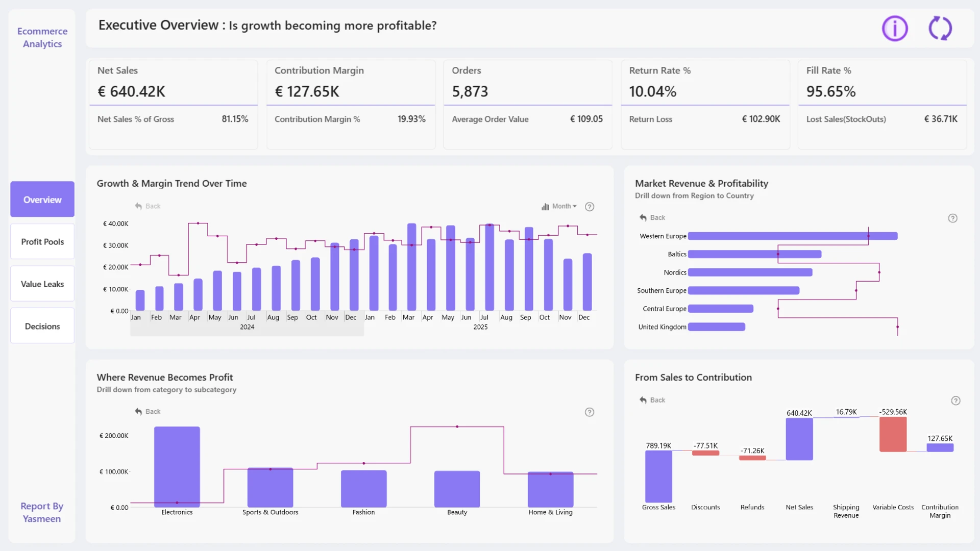Click the Central Europe bar

(721, 309)
